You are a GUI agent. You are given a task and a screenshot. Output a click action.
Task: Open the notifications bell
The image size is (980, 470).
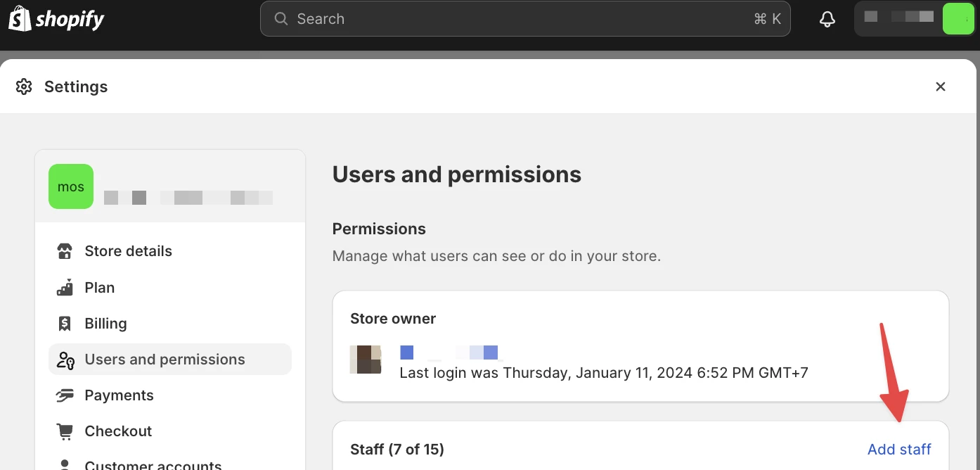click(x=827, y=19)
